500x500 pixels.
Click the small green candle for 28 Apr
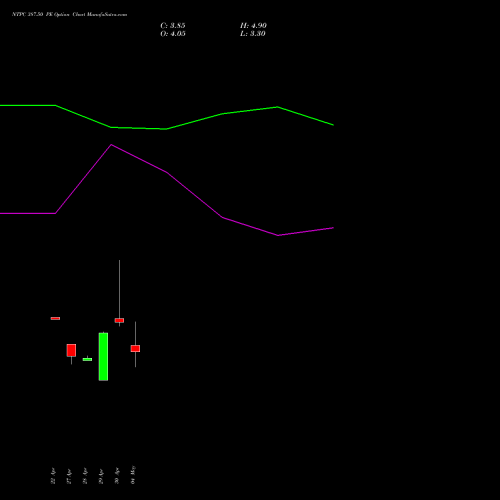coord(87,359)
